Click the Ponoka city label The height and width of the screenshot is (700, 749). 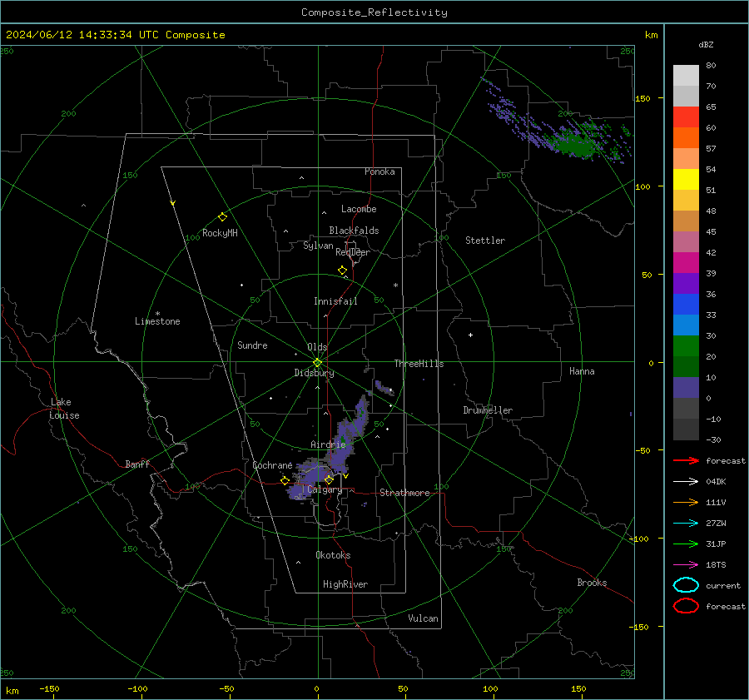click(x=379, y=171)
